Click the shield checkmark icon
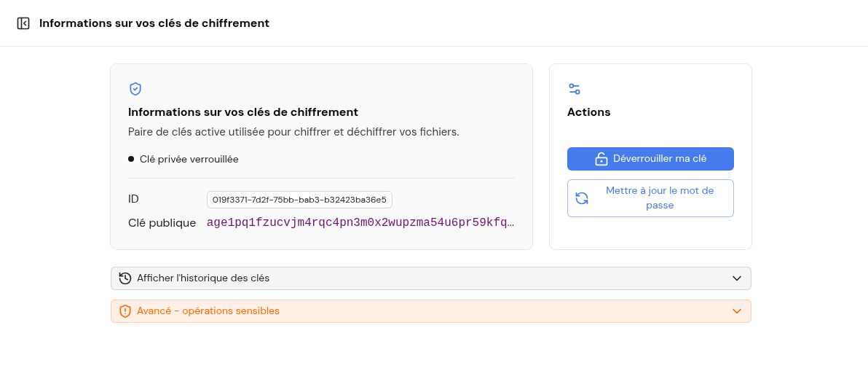This screenshot has width=868, height=379. pos(135,89)
